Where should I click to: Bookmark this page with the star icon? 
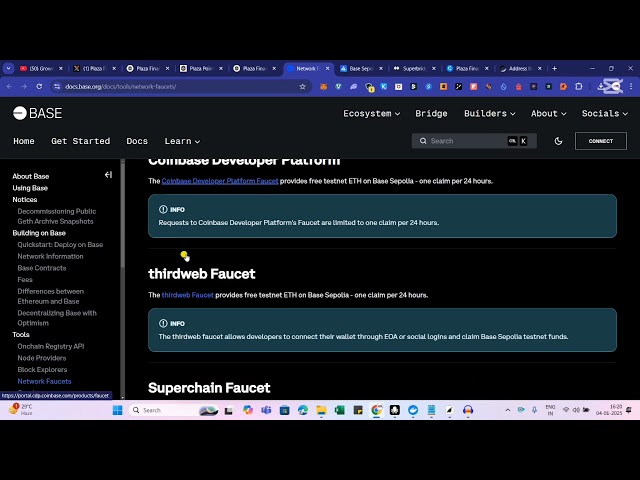point(302,87)
